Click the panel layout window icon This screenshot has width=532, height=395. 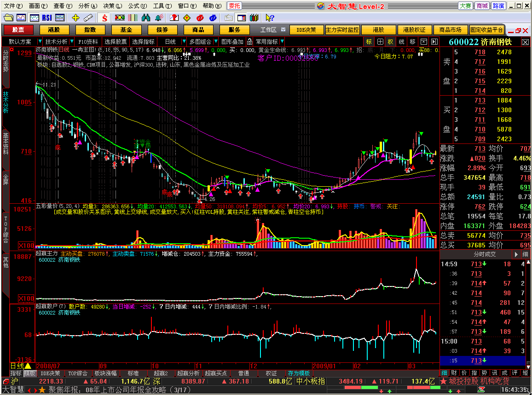point(241,17)
